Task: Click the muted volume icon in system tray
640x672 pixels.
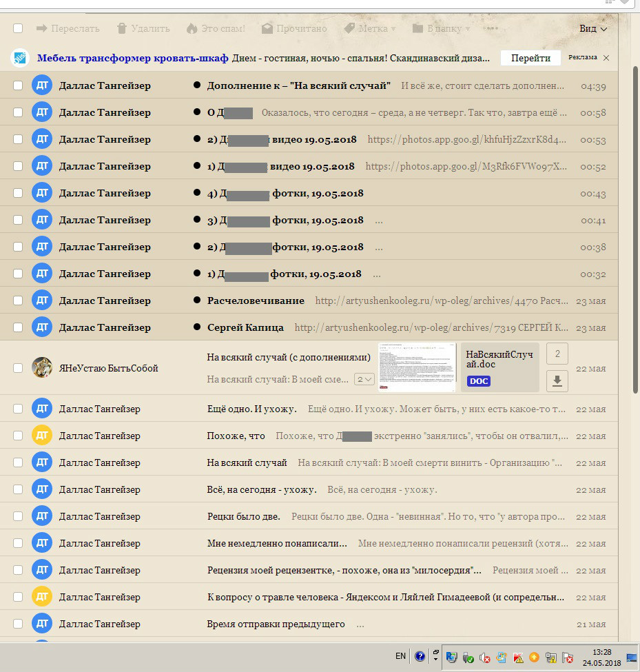Action: (484, 657)
